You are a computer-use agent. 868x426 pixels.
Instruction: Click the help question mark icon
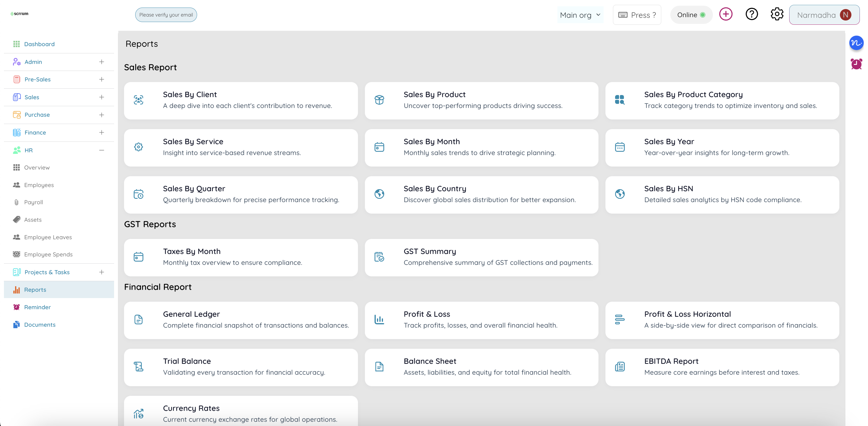click(752, 14)
